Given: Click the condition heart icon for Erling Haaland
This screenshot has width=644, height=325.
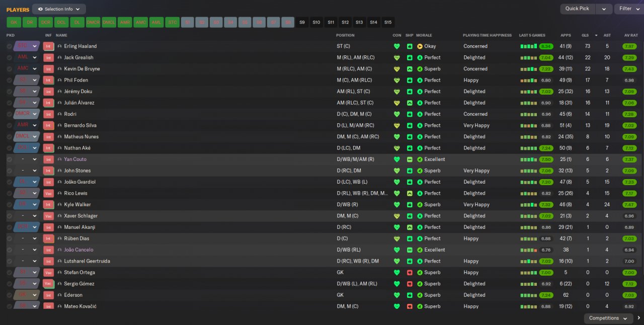Looking at the screenshot, I should [397, 46].
